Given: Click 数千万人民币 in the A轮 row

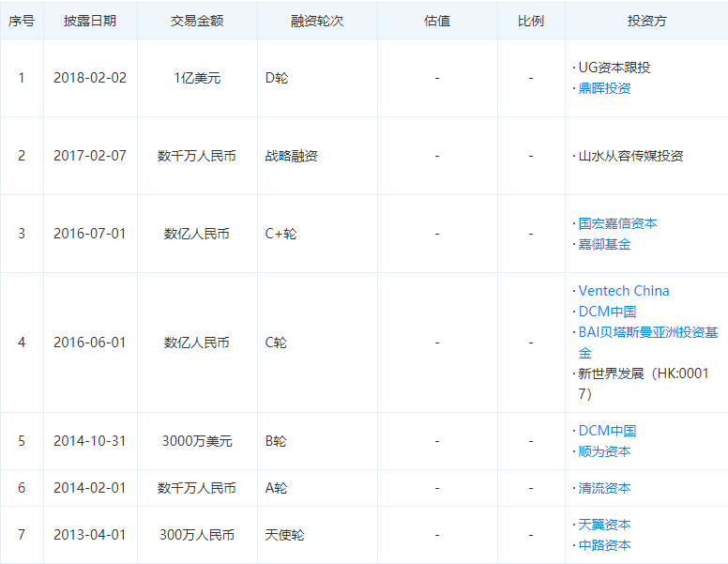Looking at the screenshot, I should (197, 488).
